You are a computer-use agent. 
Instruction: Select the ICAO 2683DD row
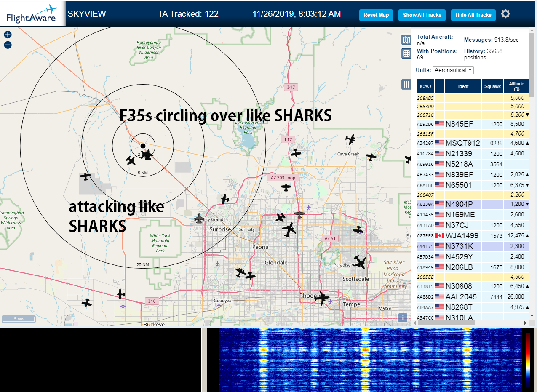coord(472,107)
